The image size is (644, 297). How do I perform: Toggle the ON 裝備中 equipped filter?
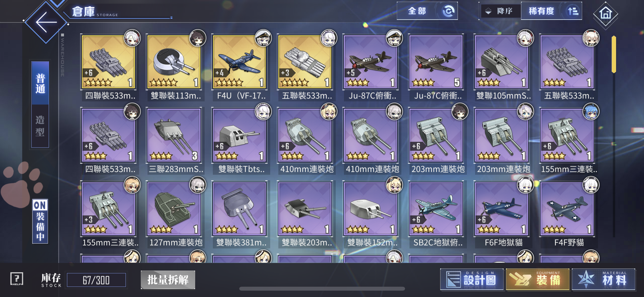(x=40, y=221)
